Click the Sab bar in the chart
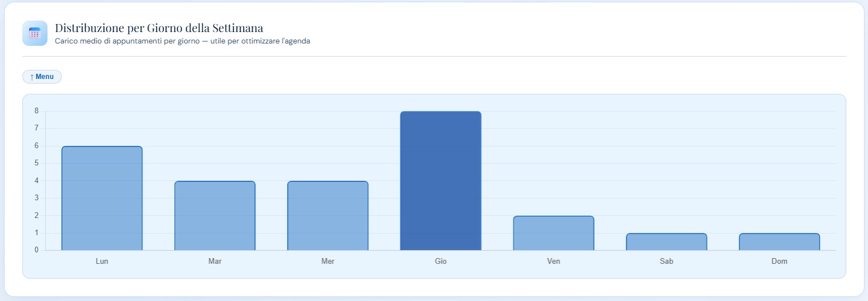This screenshot has width=868, height=301. coord(666,242)
